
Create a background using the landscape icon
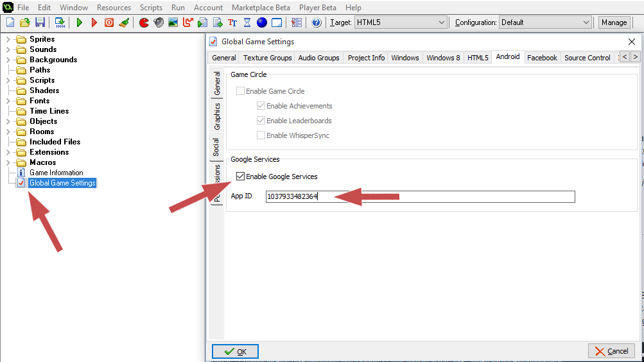[173, 22]
